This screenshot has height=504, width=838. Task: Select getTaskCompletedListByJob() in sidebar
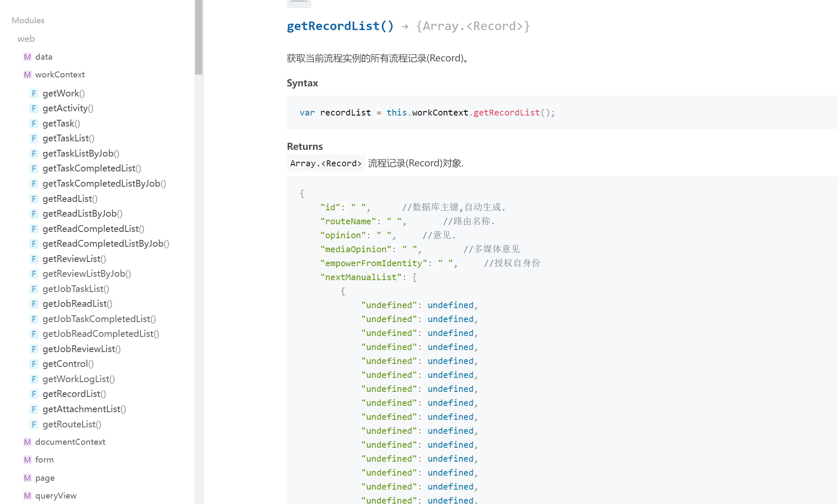[104, 184]
